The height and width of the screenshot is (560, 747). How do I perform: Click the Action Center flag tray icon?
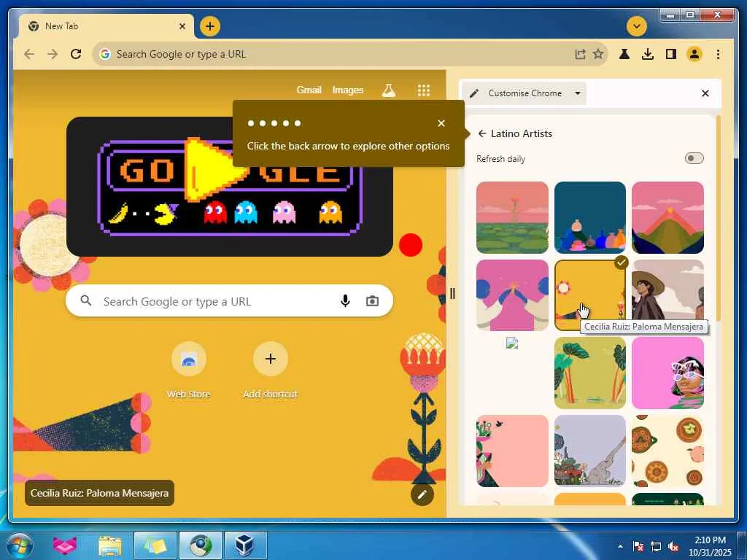click(x=638, y=547)
